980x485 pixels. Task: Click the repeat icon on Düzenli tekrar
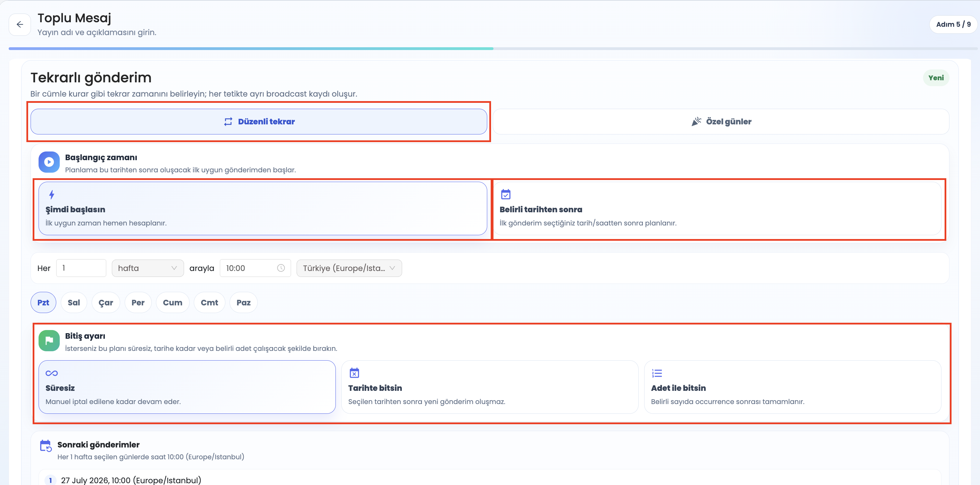click(228, 122)
